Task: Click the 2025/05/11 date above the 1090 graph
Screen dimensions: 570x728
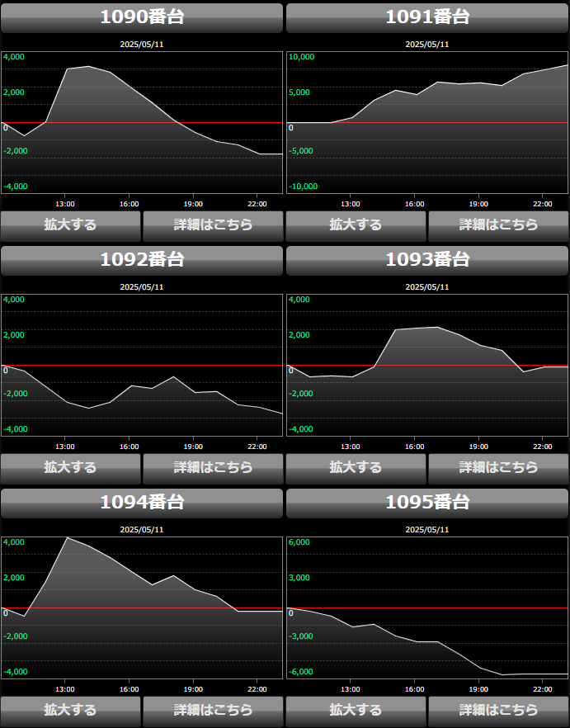Action: (x=142, y=45)
